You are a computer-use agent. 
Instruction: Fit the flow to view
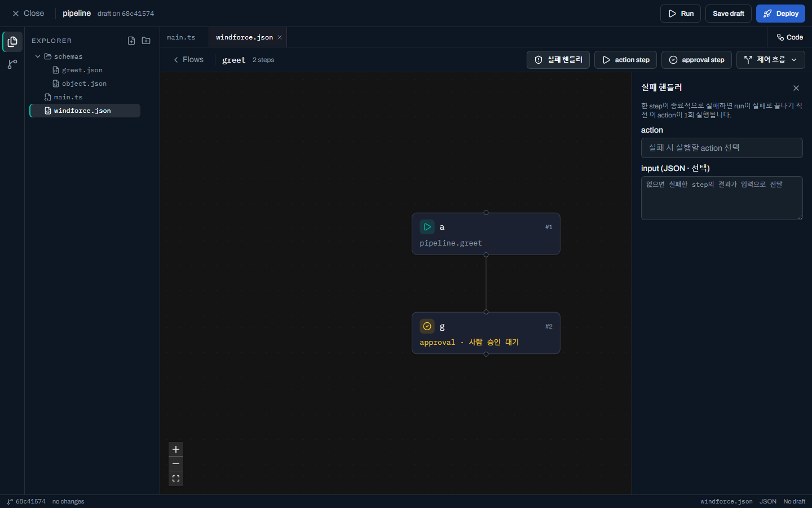pyautogui.click(x=176, y=479)
